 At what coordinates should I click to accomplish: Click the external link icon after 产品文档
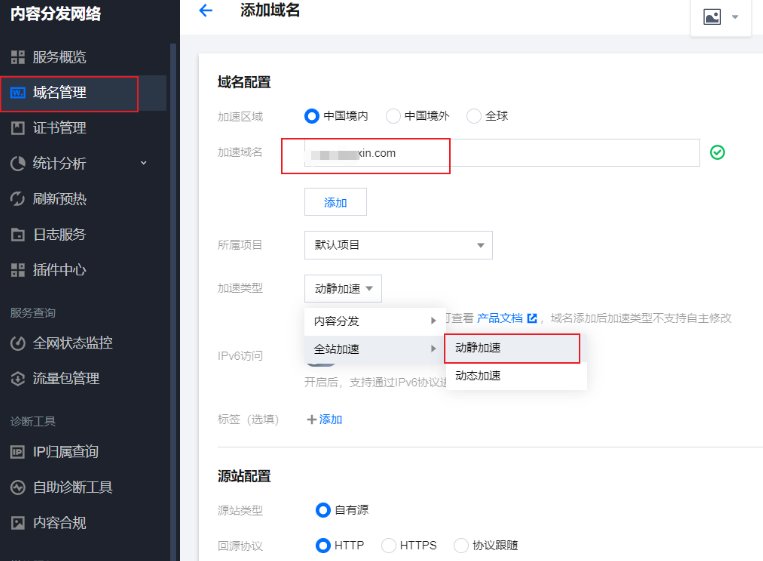(532, 318)
